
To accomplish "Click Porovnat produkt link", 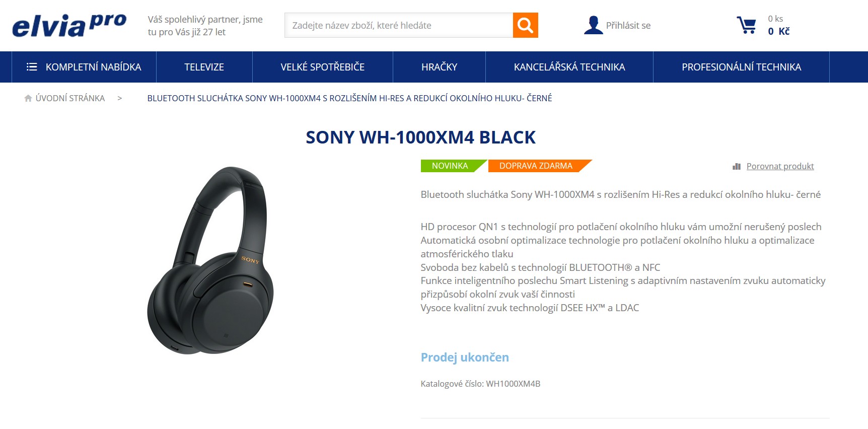I will [780, 166].
